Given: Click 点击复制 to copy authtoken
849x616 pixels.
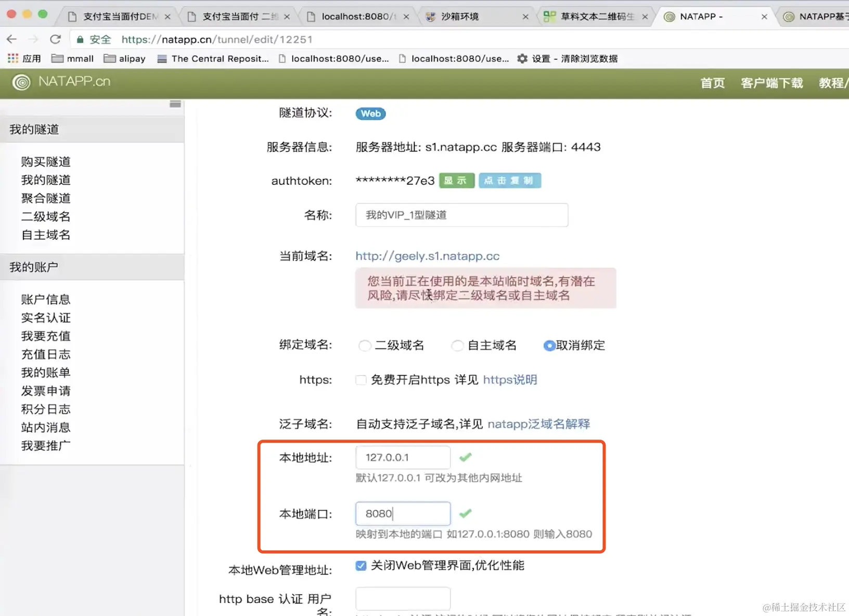Looking at the screenshot, I should coord(509,181).
